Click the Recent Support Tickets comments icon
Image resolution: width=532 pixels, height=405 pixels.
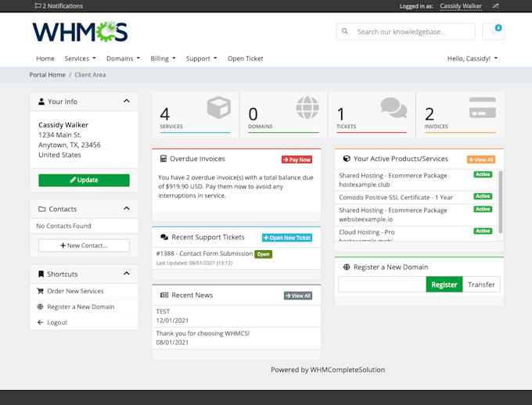coord(164,237)
